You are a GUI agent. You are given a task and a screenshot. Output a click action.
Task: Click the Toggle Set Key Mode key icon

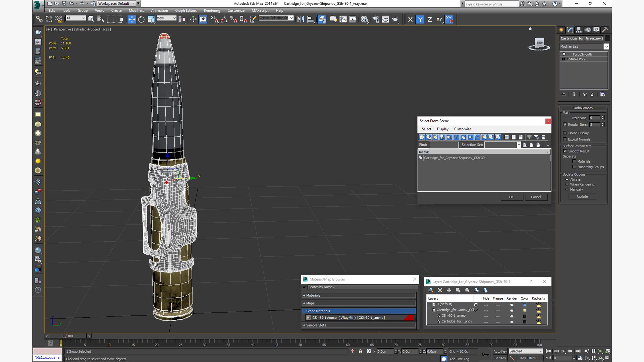point(485,354)
